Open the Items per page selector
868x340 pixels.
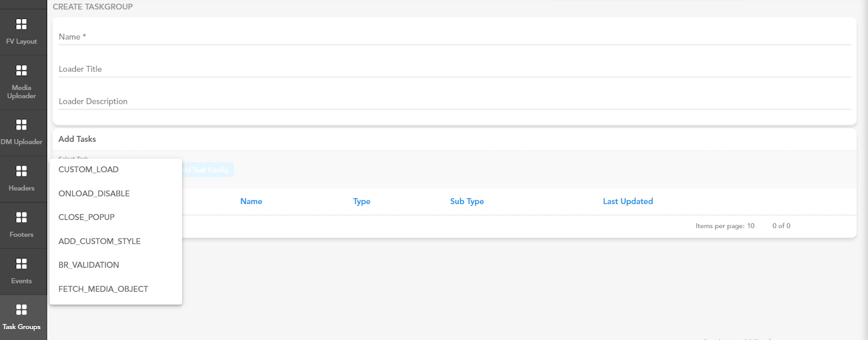pyautogui.click(x=751, y=226)
